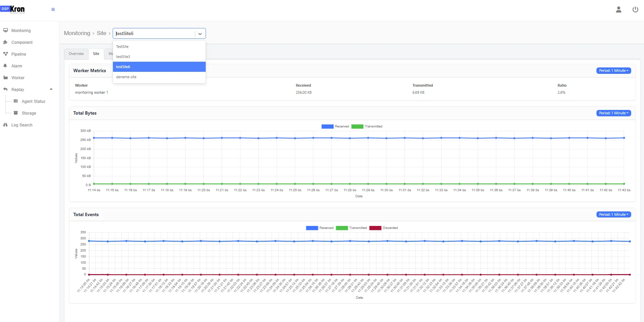Click the power logout icon
The width and height of the screenshot is (644, 322).
635,9
